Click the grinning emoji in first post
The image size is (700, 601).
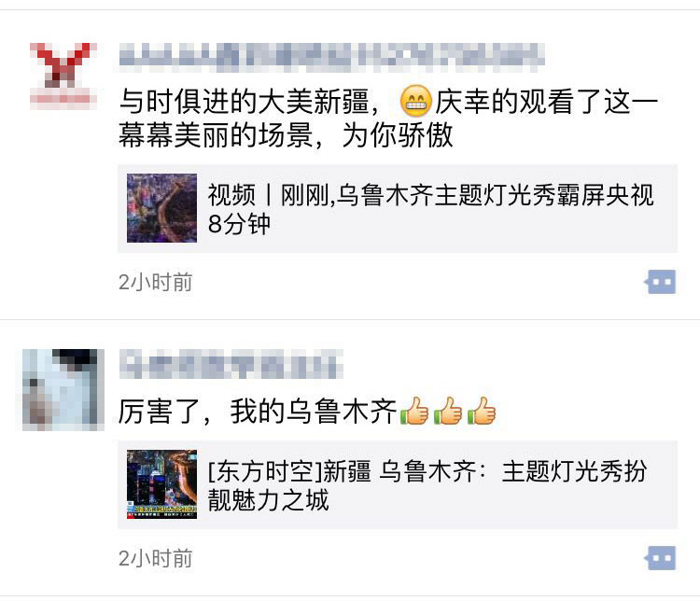pyautogui.click(x=415, y=101)
